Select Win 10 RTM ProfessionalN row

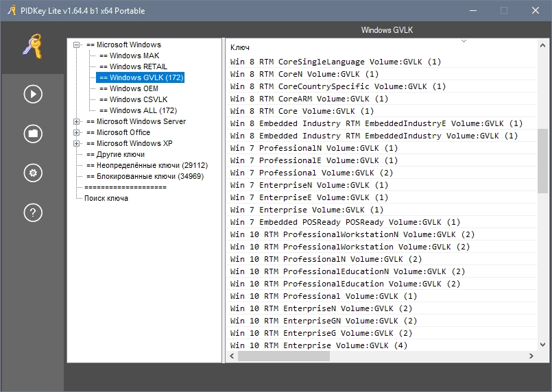pyautogui.click(x=381, y=258)
